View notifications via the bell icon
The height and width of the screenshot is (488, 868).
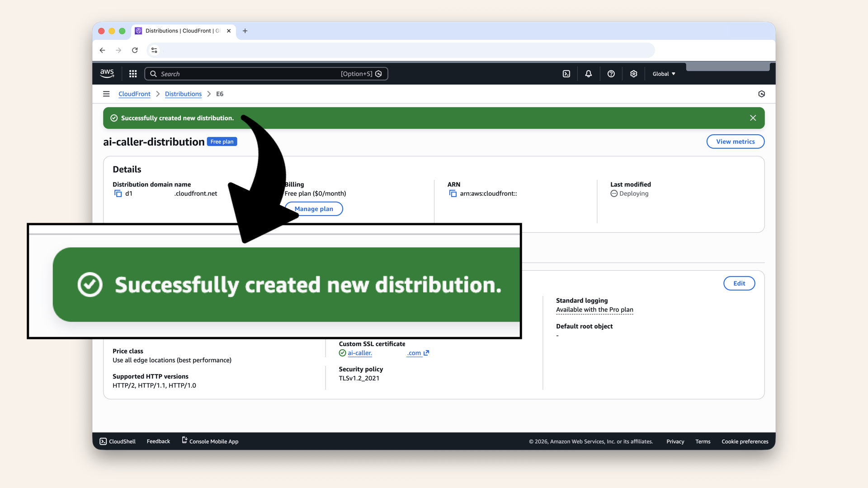click(588, 74)
